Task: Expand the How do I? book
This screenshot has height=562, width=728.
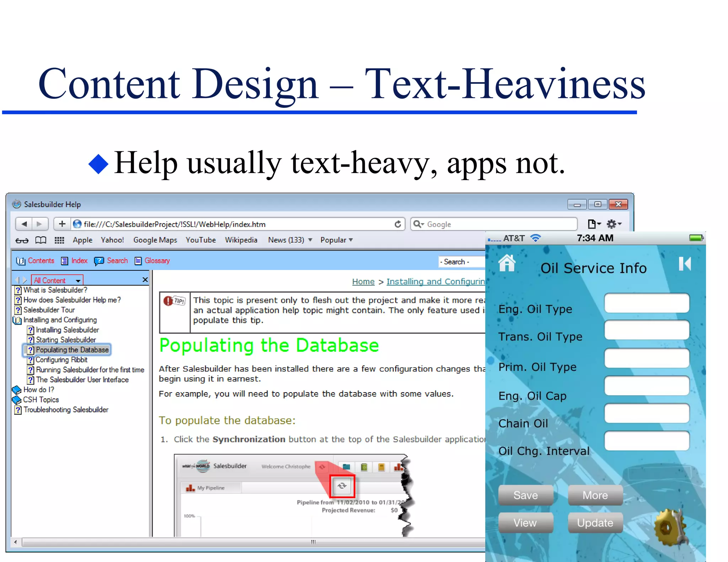Action: 33,390
